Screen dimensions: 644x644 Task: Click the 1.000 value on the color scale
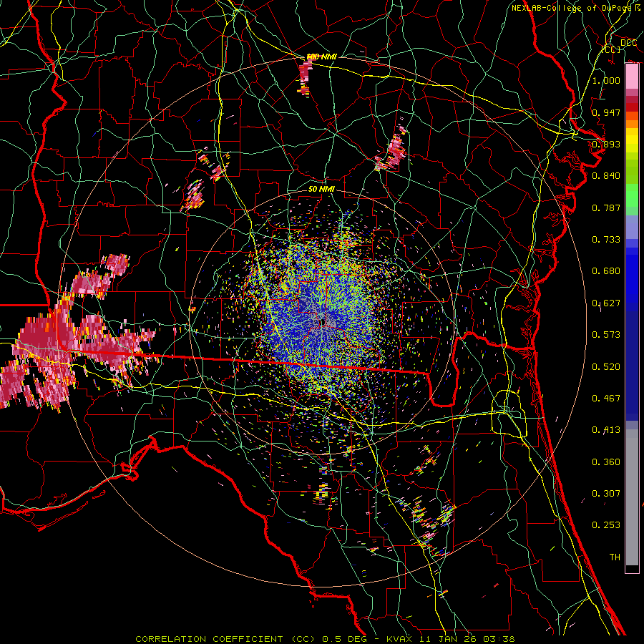click(x=606, y=80)
